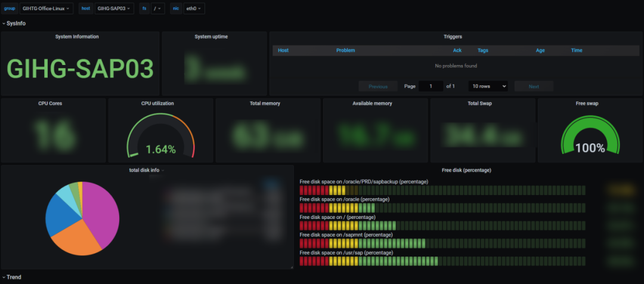Screen dimensions: 644x284
Task: Focus the Page number input field
Action: click(431, 87)
